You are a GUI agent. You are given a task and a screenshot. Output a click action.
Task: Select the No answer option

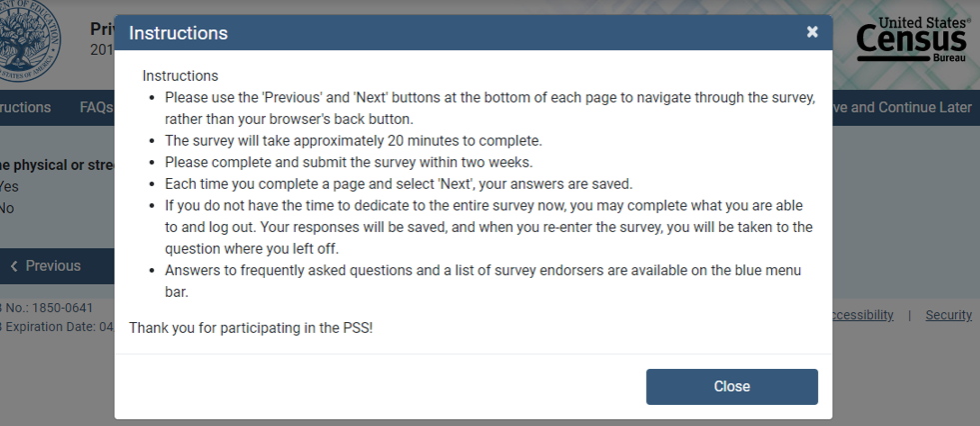[7, 208]
